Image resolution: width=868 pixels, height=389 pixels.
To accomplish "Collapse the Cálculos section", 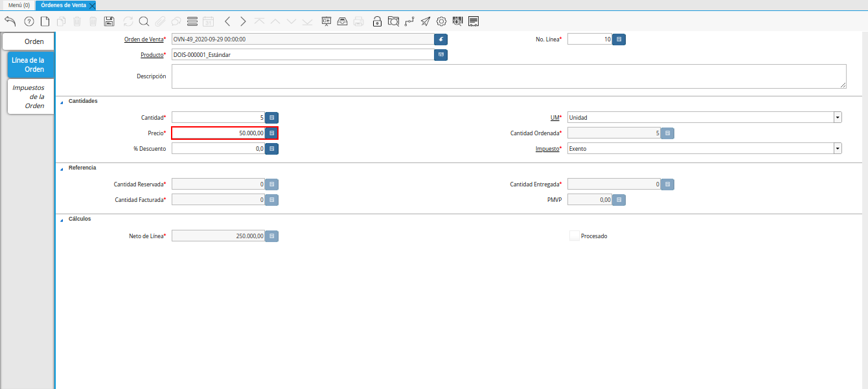I will point(62,219).
